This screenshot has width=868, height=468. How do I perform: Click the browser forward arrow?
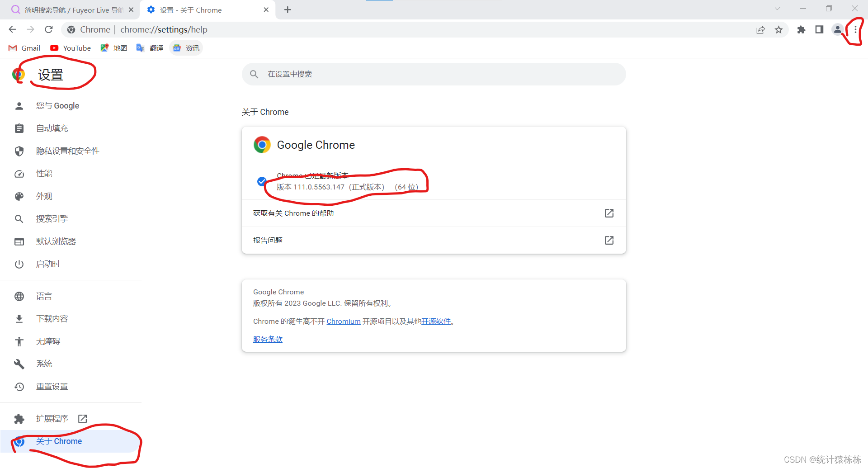click(x=30, y=29)
